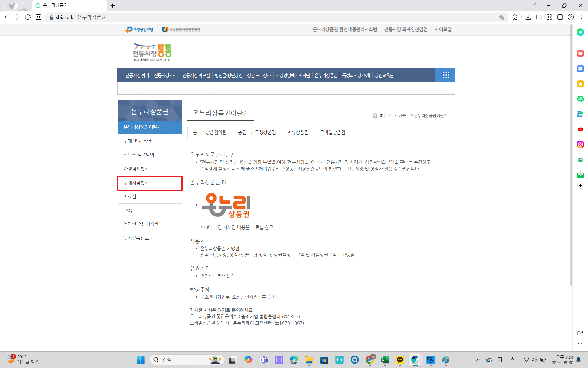The width and height of the screenshot is (588, 368).
Task: Open KakaoTalk from the taskbar
Action: [400, 360]
